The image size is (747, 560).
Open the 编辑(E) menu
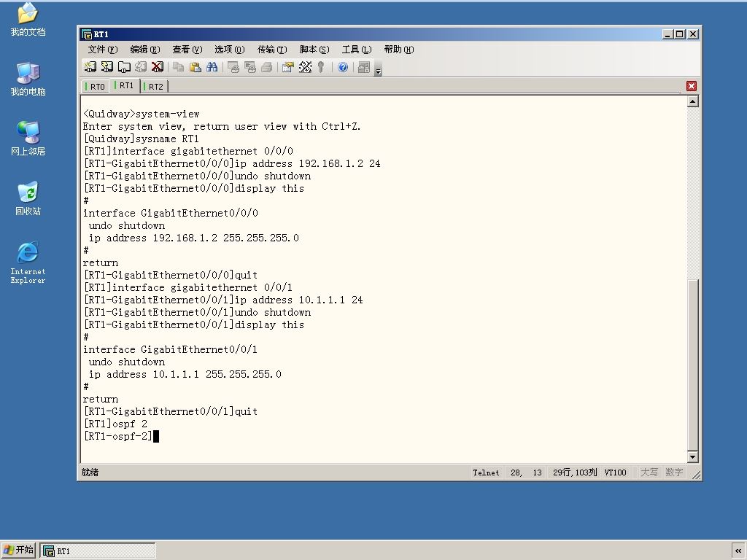pyautogui.click(x=145, y=50)
